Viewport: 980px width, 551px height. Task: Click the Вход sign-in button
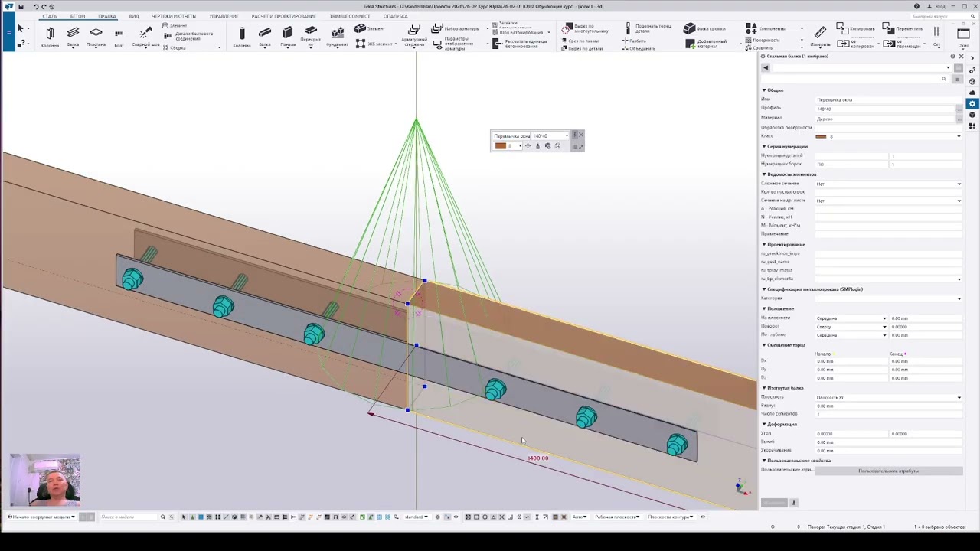pos(936,6)
